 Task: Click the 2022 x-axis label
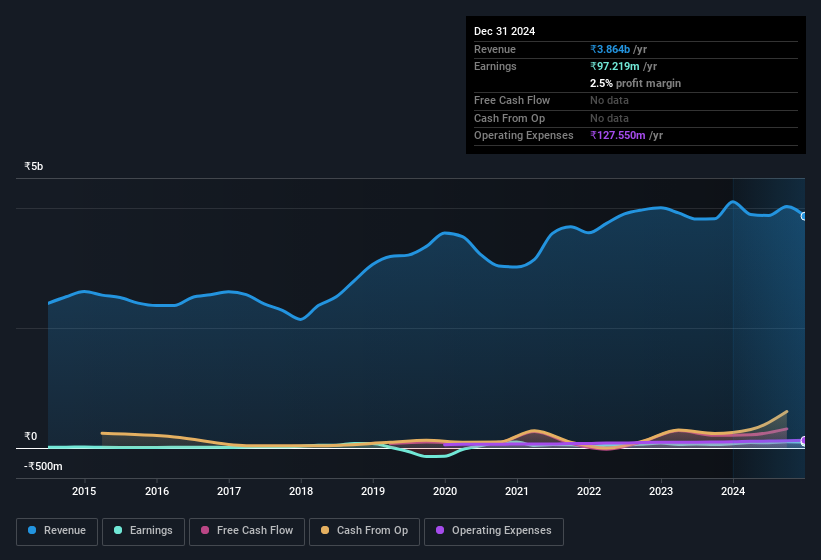coord(589,491)
